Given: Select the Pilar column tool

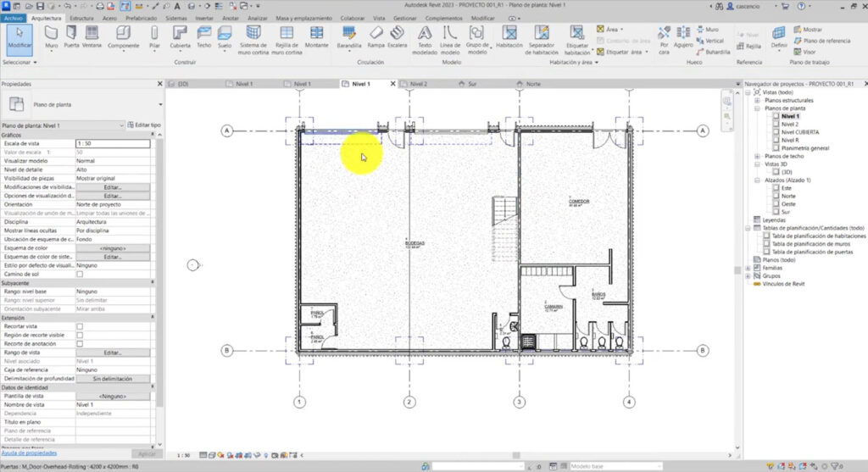Looking at the screenshot, I should point(156,35).
